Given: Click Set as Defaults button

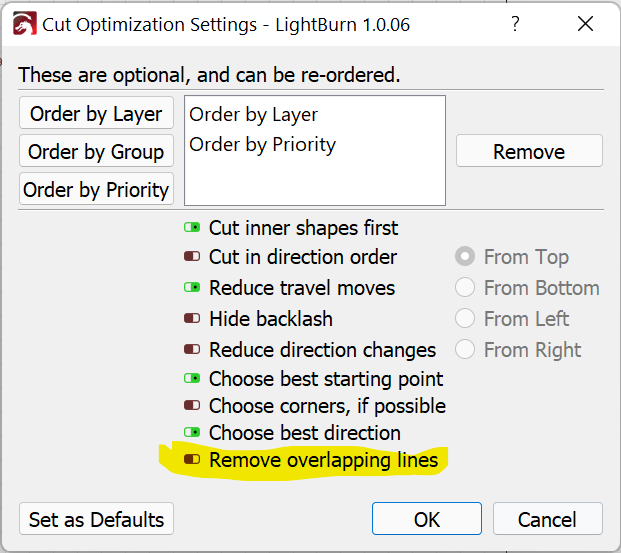Looking at the screenshot, I should 96,519.
